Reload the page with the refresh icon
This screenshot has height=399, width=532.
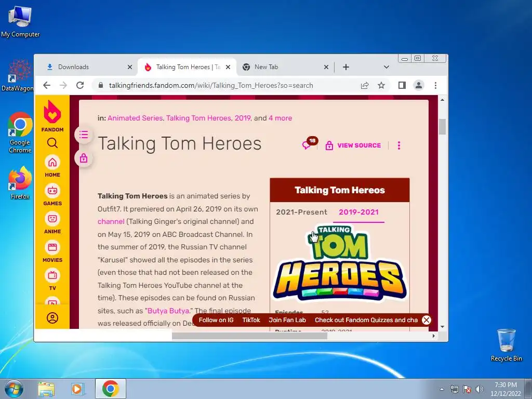tap(79, 85)
